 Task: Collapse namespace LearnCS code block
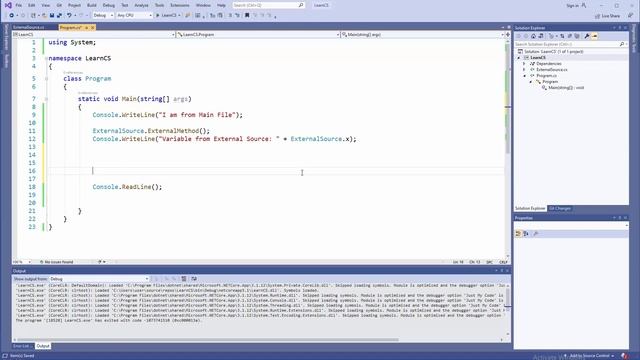pyautogui.click(x=46, y=58)
